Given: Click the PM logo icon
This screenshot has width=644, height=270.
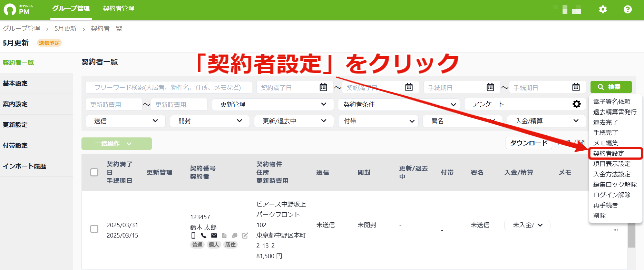Looking at the screenshot, I should point(10,9).
